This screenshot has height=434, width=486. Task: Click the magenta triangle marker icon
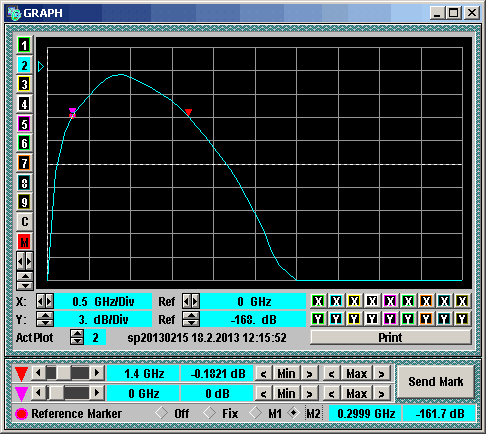21,394
